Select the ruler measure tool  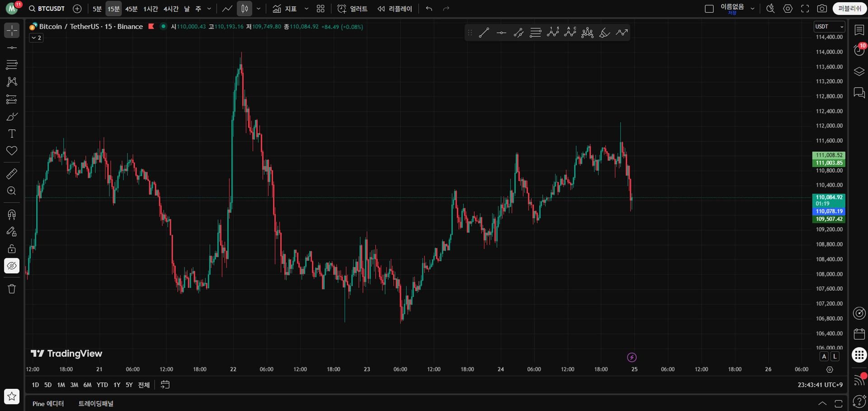tap(12, 174)
